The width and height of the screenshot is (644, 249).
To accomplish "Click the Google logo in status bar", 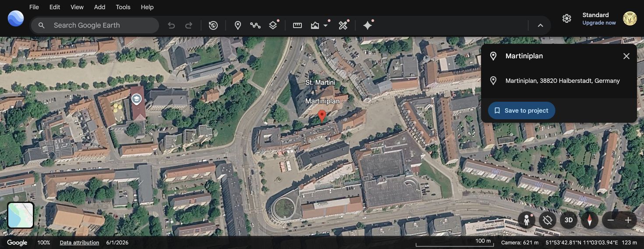I will point(17,242).
